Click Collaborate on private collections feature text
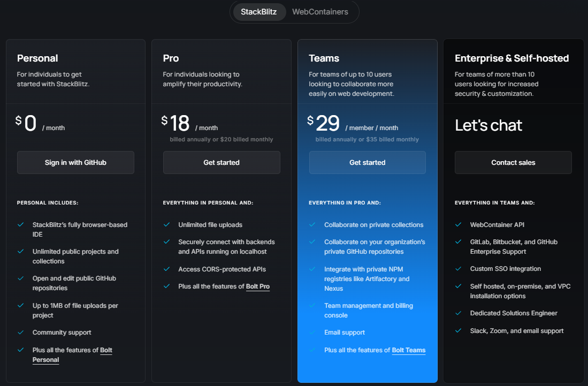 tap(374, 225)
